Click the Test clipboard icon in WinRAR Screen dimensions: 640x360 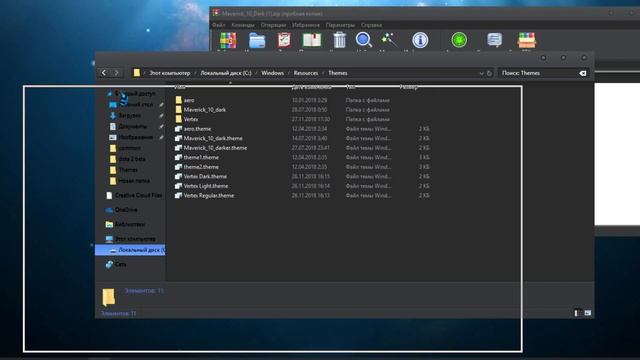tap(284, 40)
